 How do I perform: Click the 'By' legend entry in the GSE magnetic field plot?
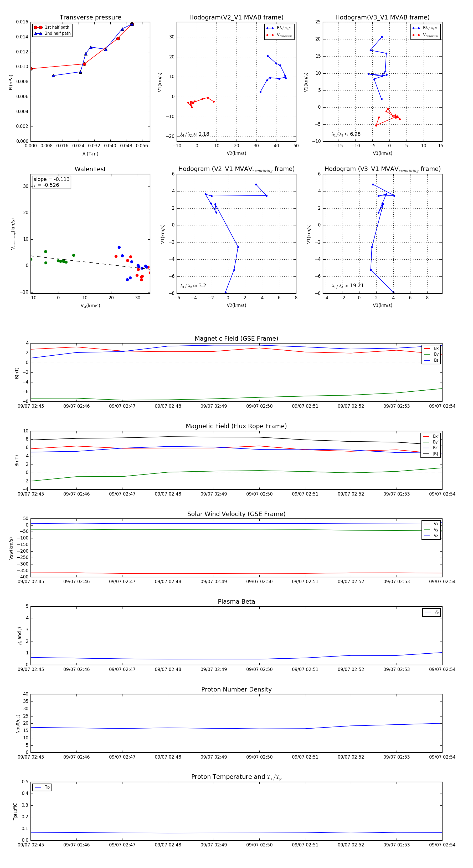pyautogui.click(x=431, y=354)
